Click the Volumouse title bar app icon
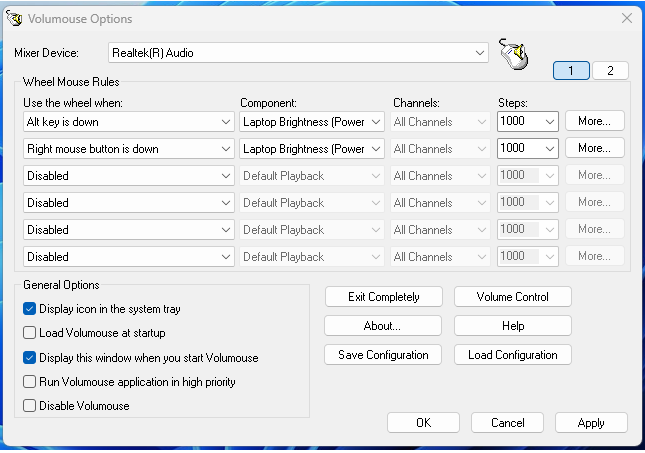Viewport: 645px width, 453px height. 14,19
